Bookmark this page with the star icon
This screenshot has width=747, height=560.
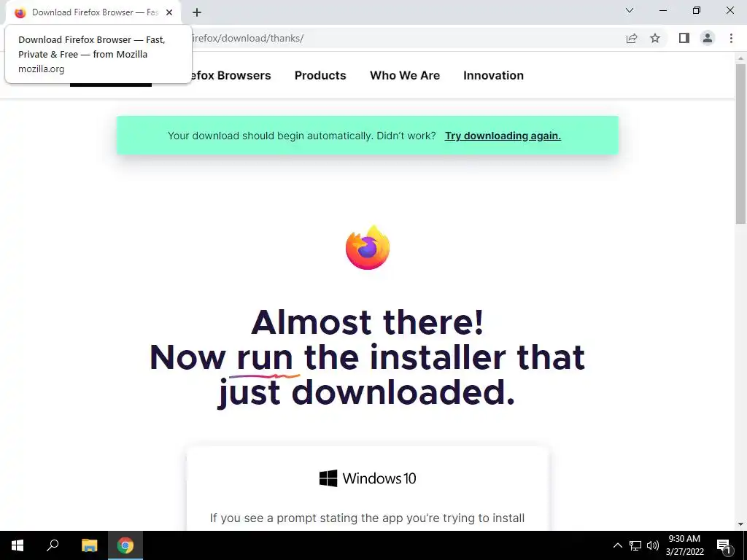tap(655, 38)
